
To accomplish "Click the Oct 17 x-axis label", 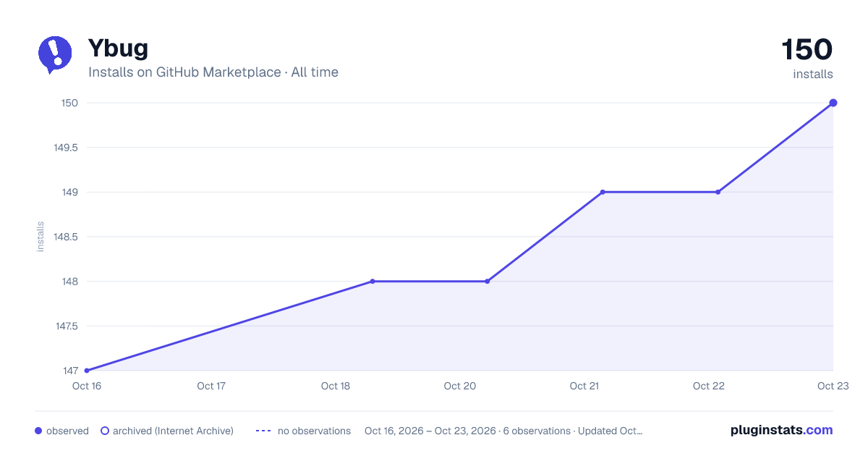I will click(x=210, y=386).
